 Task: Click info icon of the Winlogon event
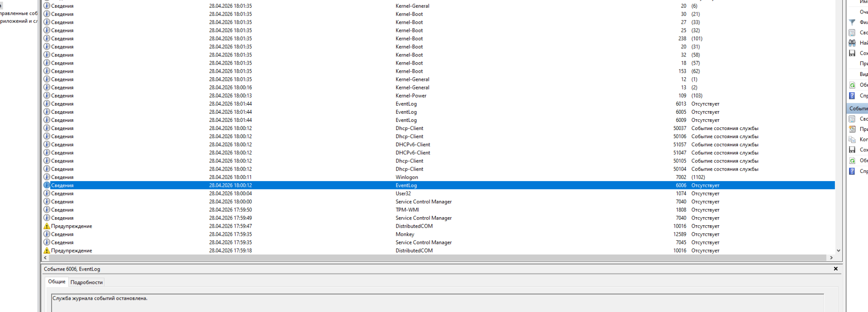tap(47, 177)
